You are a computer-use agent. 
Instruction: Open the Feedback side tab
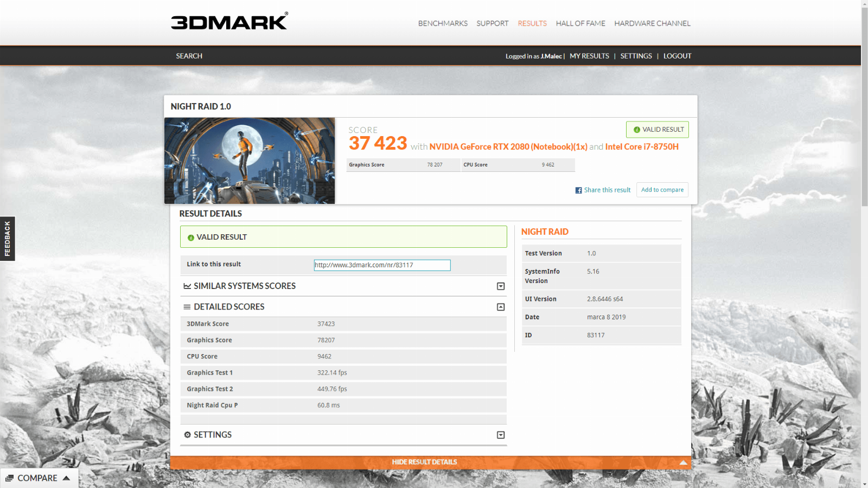(x=7, y=239)
